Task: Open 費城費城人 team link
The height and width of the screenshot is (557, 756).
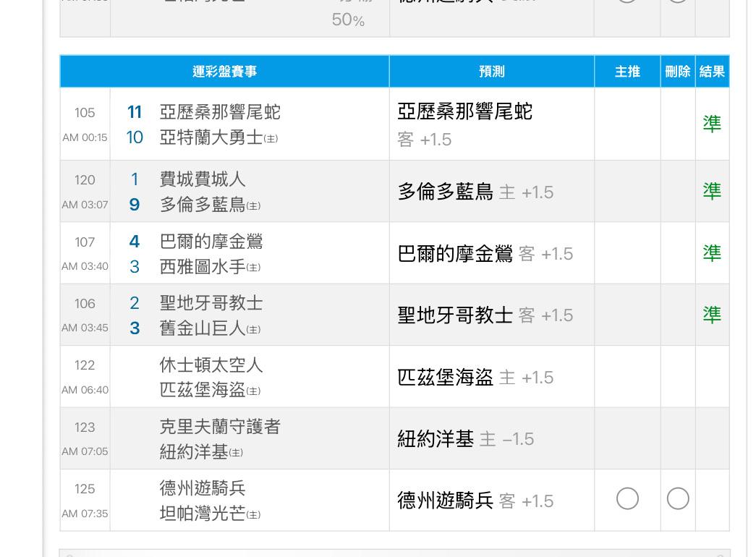Action: pos(203,179)
